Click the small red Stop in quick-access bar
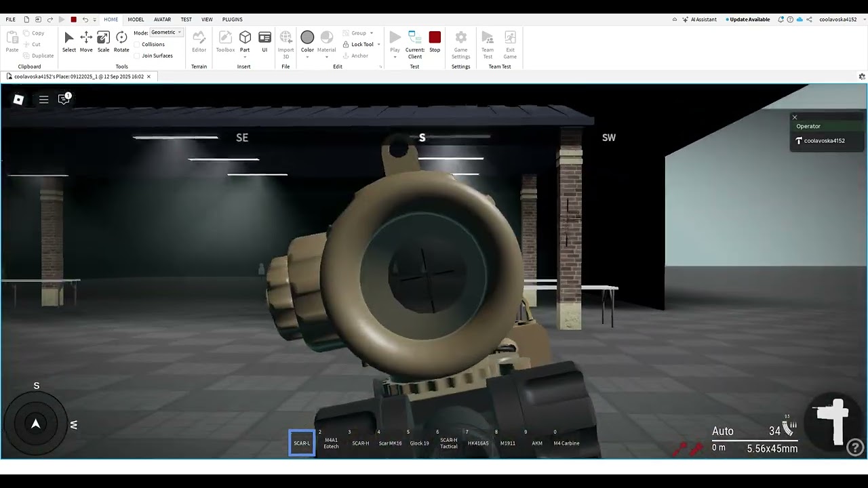Viewport: 868px width, 488px height. [74, 20]
